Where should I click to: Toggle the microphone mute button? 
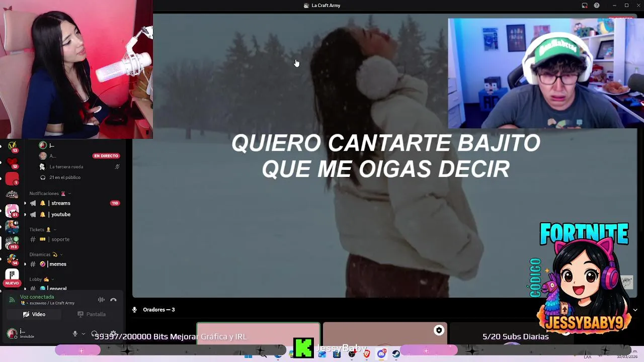[x=75, y=334]
